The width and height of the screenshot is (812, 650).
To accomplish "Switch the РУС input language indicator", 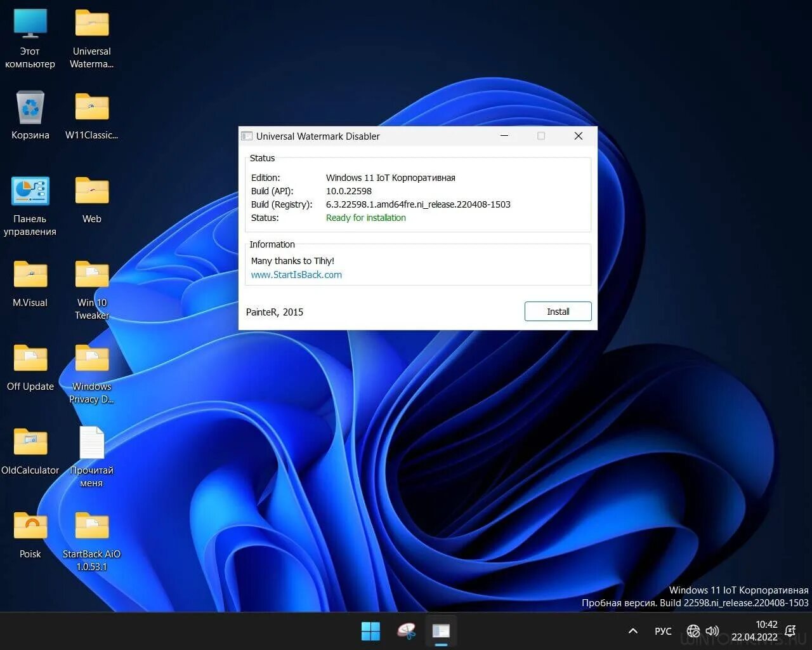I will point(663,631).
